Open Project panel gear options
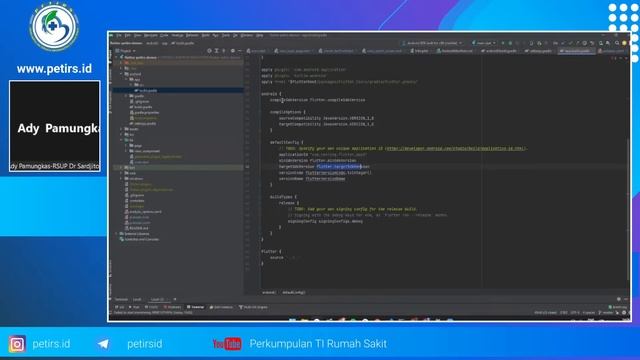The width and height of the screenshot is (640, 360). [233, 51]
